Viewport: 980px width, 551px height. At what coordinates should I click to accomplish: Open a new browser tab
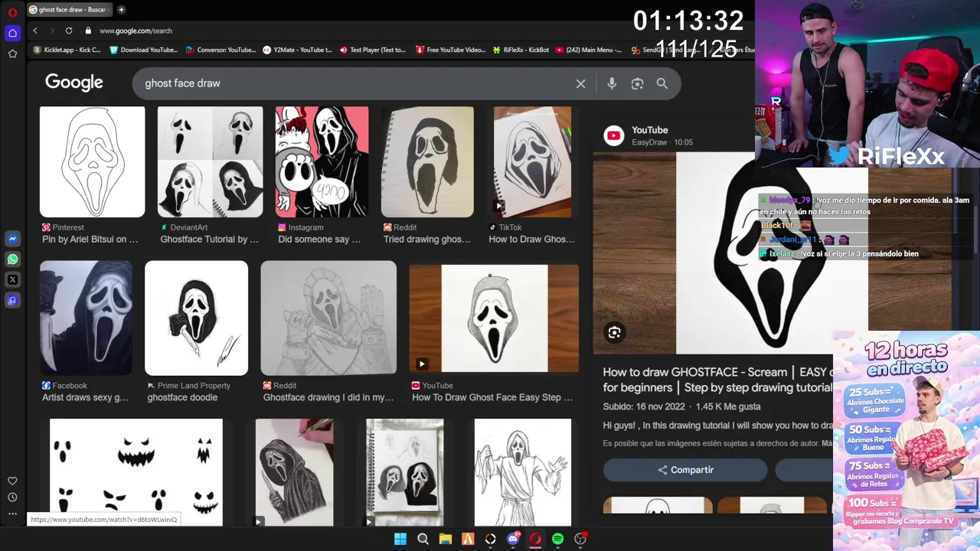(121, 10)
